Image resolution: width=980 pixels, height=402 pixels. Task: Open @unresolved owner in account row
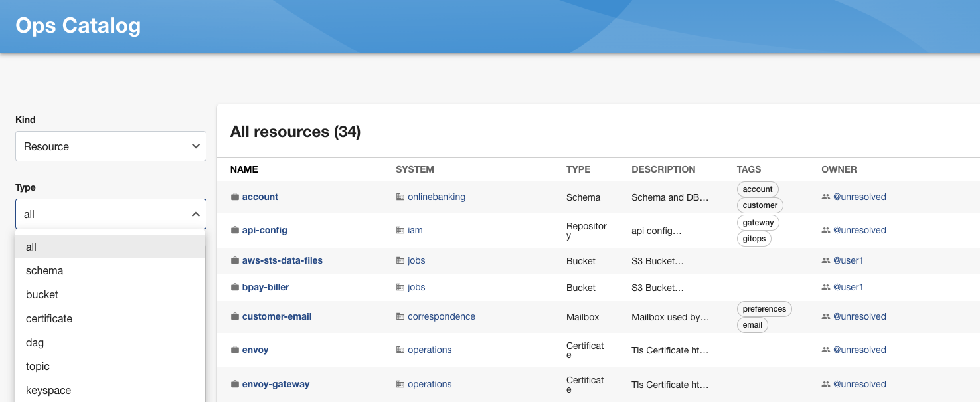(x=860, y=197)
